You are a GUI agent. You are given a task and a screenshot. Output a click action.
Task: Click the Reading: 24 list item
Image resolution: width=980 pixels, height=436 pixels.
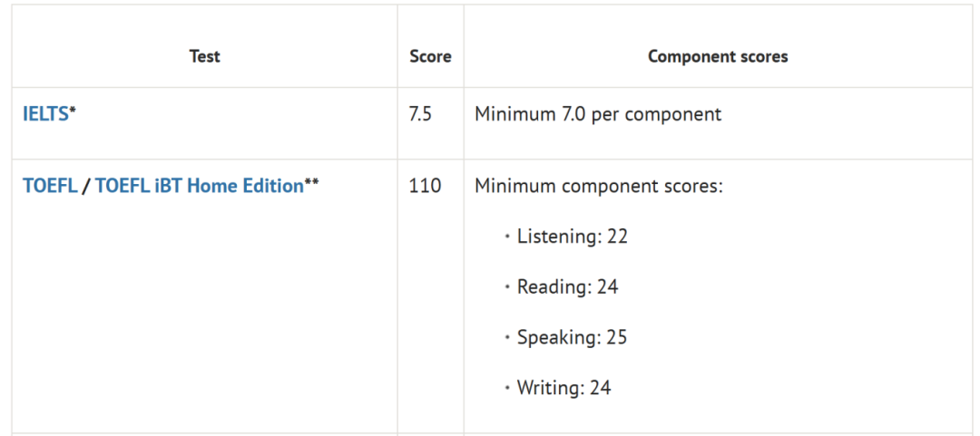[567, 287]
